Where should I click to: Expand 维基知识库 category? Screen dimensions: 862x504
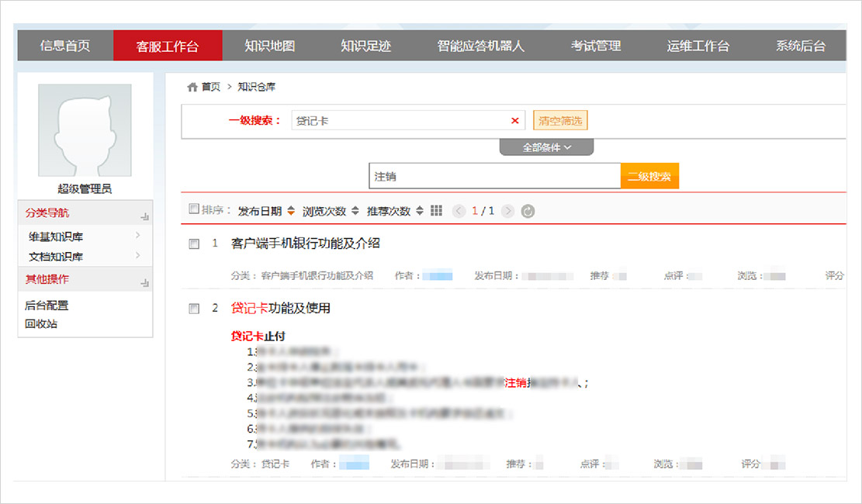(137, 236)
